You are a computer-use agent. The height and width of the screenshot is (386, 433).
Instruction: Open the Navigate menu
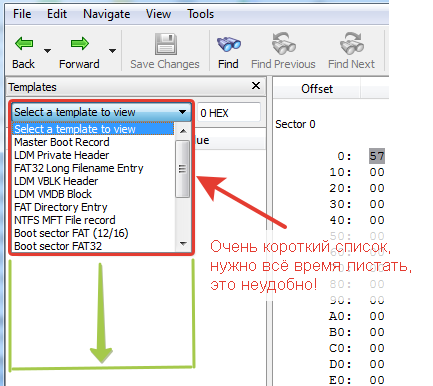click(x=107, y=14)
